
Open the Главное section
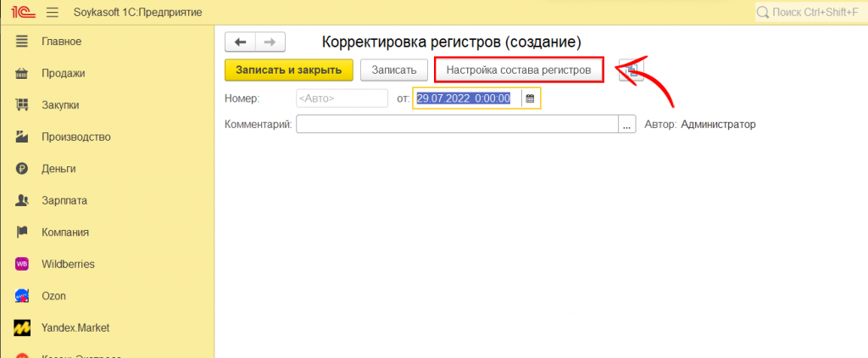[61, 42]
